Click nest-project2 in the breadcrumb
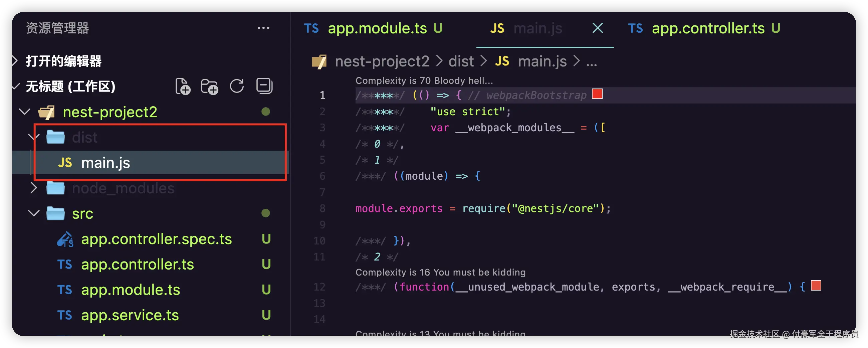This screenshot has height=348, width=868. tap(382, 61)
